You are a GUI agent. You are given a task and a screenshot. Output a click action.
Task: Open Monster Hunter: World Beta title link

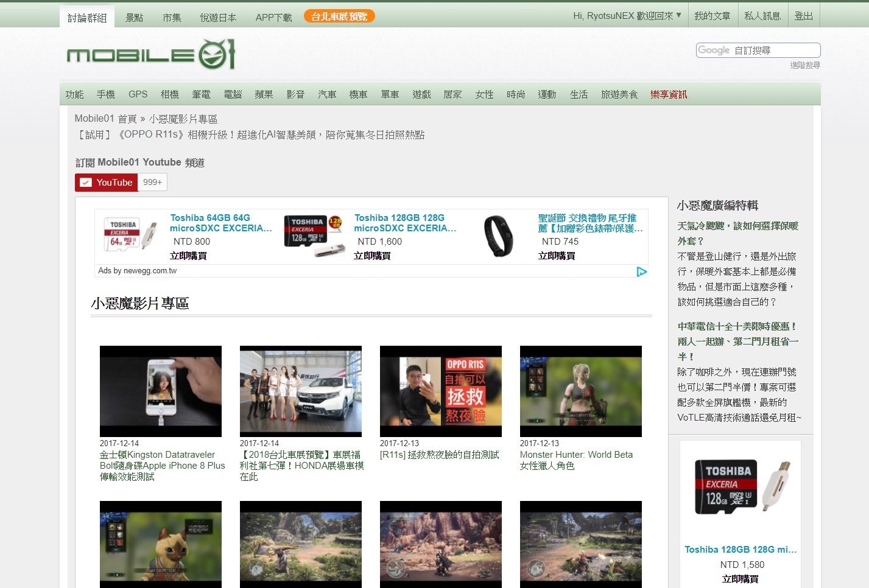(577, 460)
